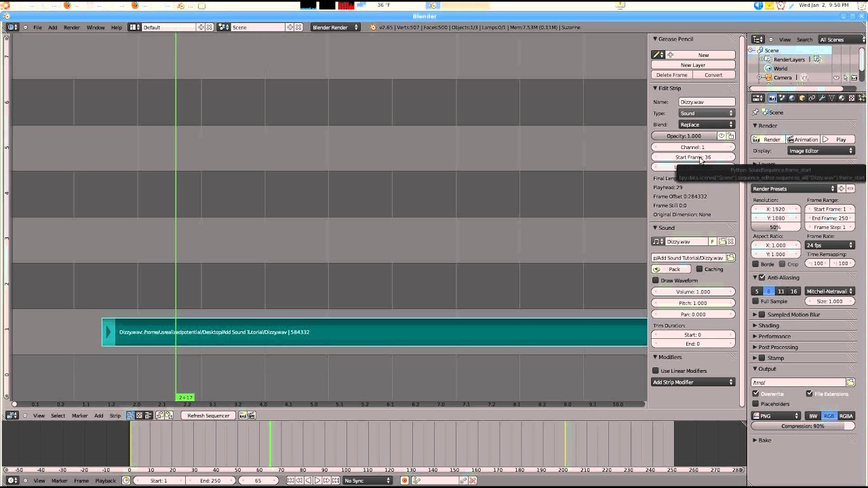The image size is (868, 488).
Task: Open the Render properties tab icon
Action: click(772, 98)
